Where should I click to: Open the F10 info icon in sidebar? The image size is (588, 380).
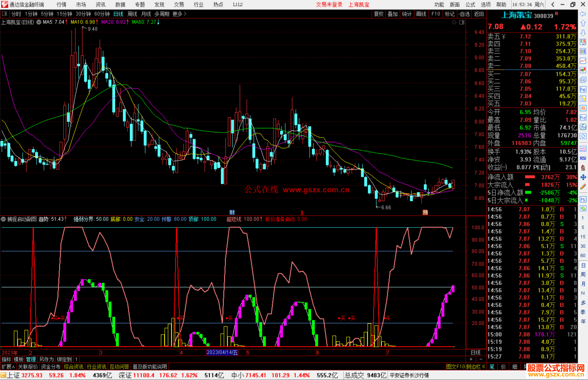coord(583,89)
